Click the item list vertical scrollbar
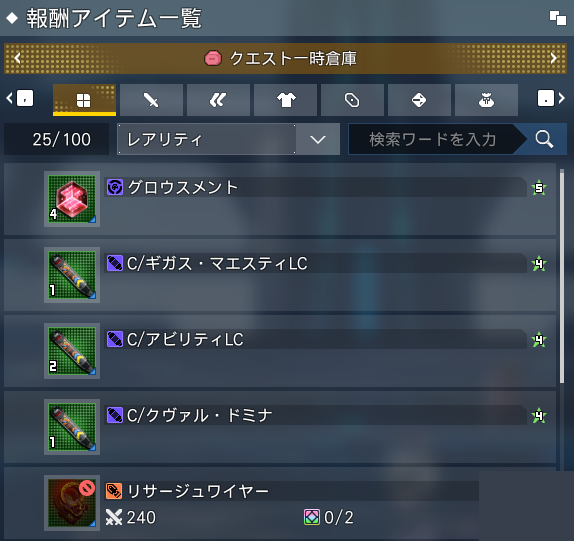 [562, 277]
